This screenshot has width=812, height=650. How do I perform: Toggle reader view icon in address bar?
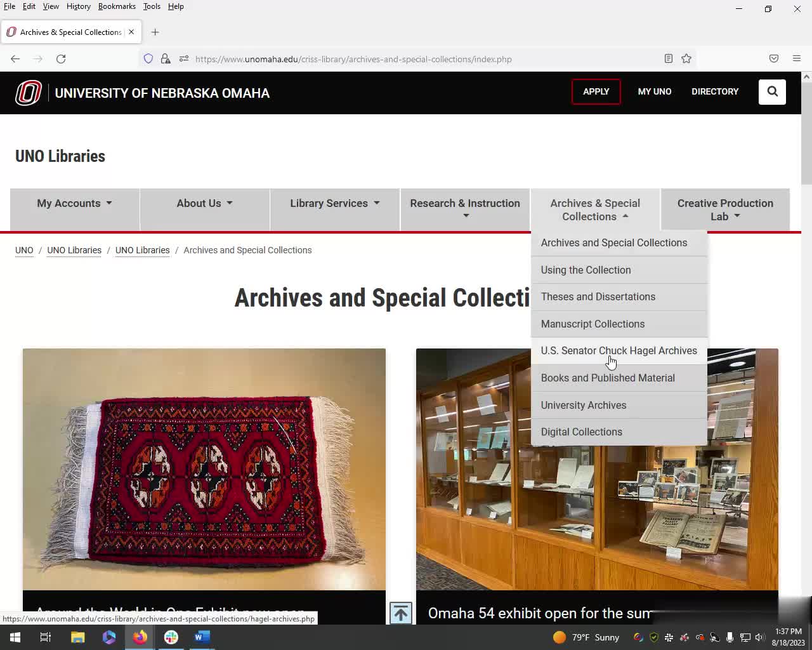[x=669, y=59]
